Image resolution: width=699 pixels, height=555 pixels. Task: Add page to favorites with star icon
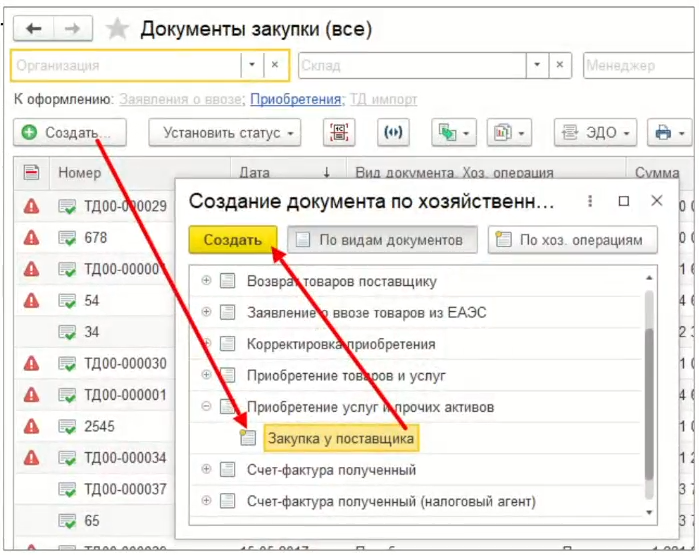tap(117, 29)
